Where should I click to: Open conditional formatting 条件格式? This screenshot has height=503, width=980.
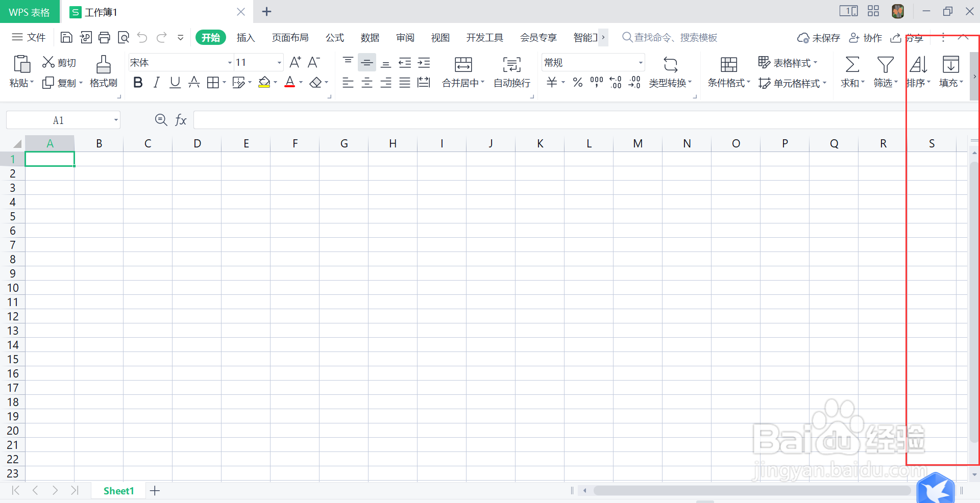(x=728, y=71)
